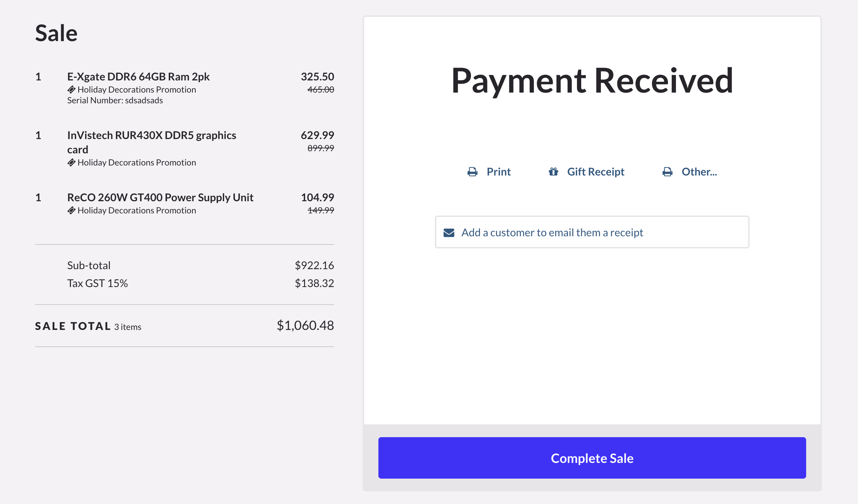The height and width of the screenshot is (504, 858).
Task: Click the sale total amount $1,060.48
Action: pos(305,325)
